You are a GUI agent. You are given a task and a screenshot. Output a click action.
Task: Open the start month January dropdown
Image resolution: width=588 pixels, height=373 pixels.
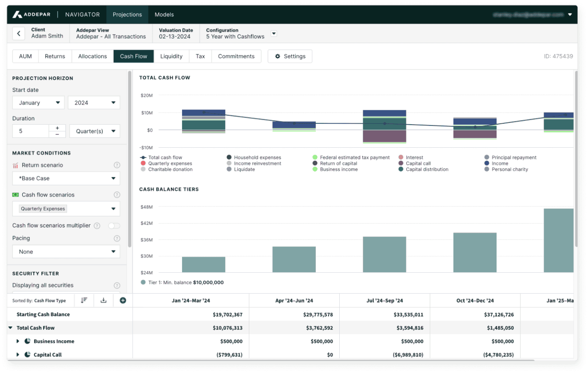[x=39, y=102]
